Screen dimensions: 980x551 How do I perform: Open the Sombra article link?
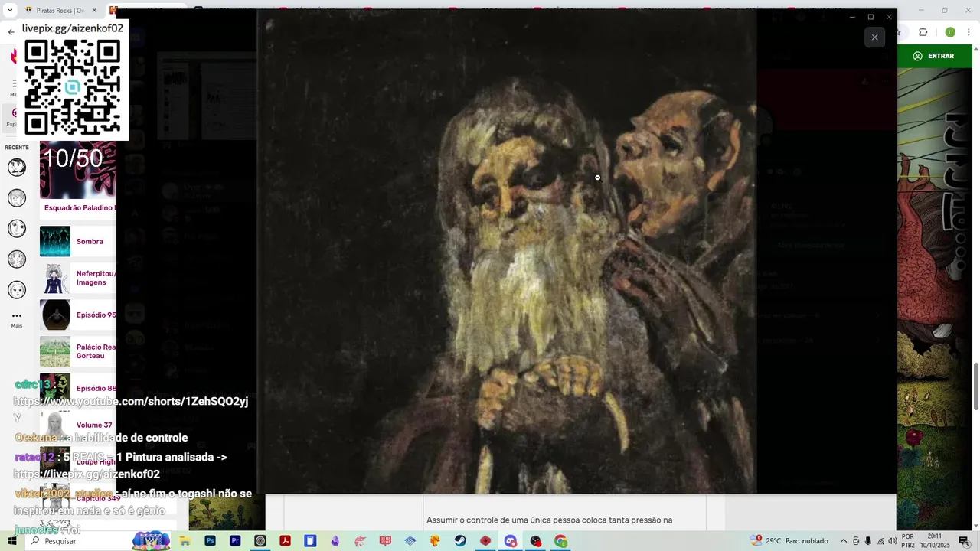90,242
